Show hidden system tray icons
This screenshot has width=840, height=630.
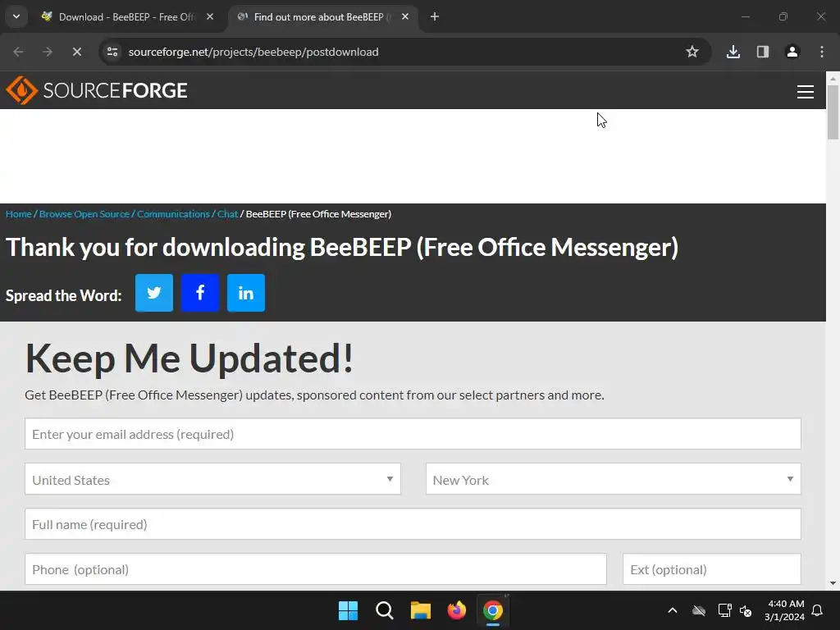673,610
